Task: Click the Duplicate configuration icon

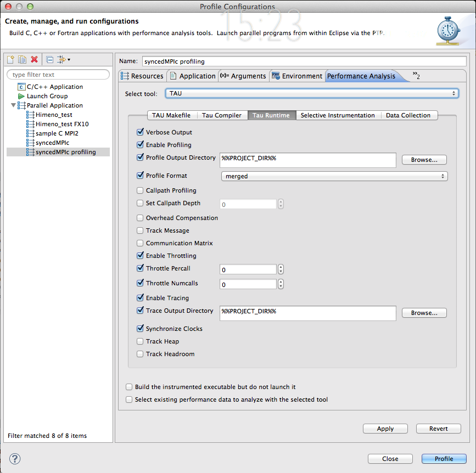Action: click(x=22, y=59)
